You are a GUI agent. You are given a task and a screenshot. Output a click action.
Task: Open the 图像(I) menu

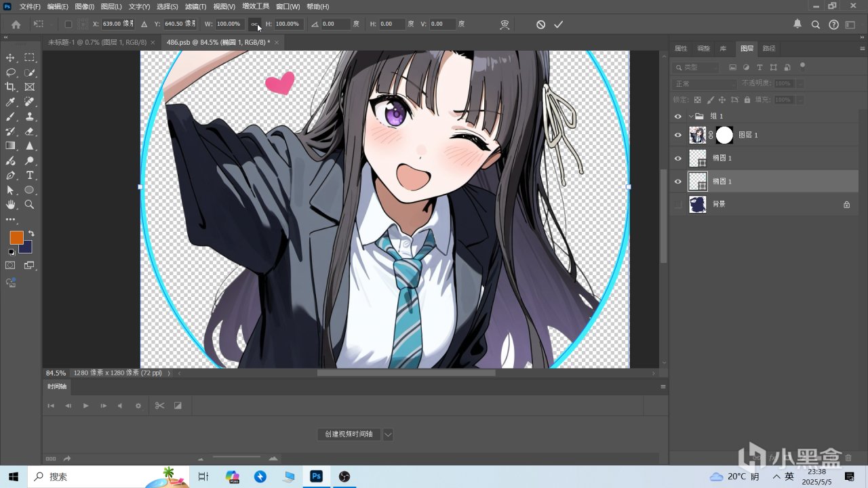coord(85,6)
